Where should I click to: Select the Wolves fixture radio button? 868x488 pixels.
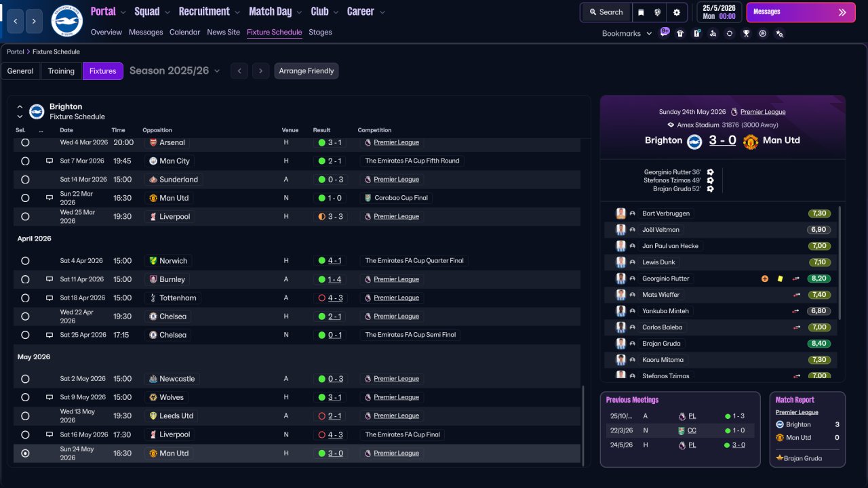click(x=25, y=397)
